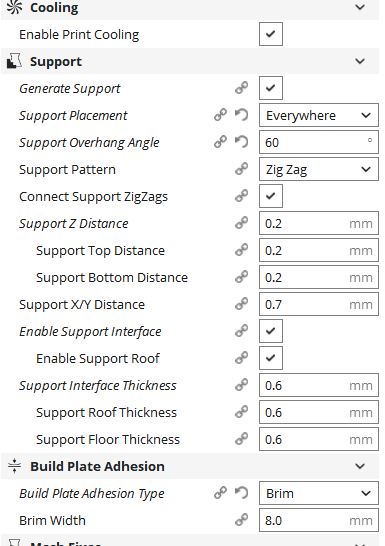Click the Support section icon
Screen dimensions: 385x546
point(14,61)
